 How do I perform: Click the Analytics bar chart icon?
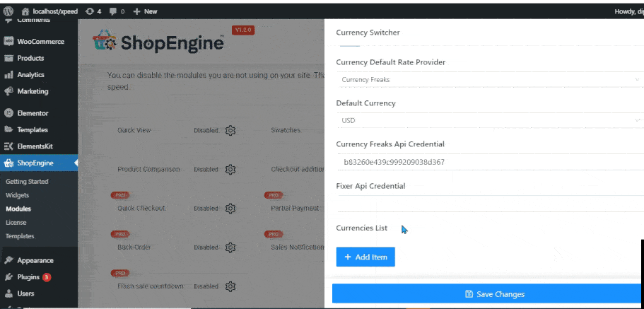tap(8, 75)
